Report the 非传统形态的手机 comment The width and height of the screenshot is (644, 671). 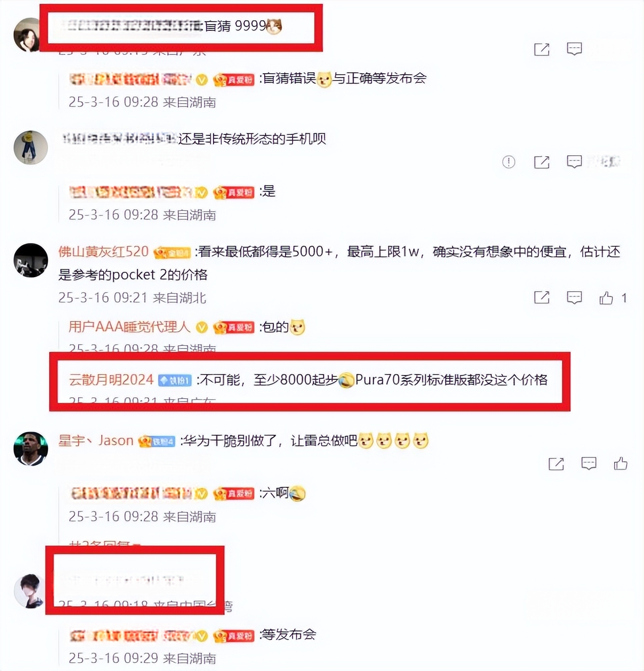tap(509, 162)
